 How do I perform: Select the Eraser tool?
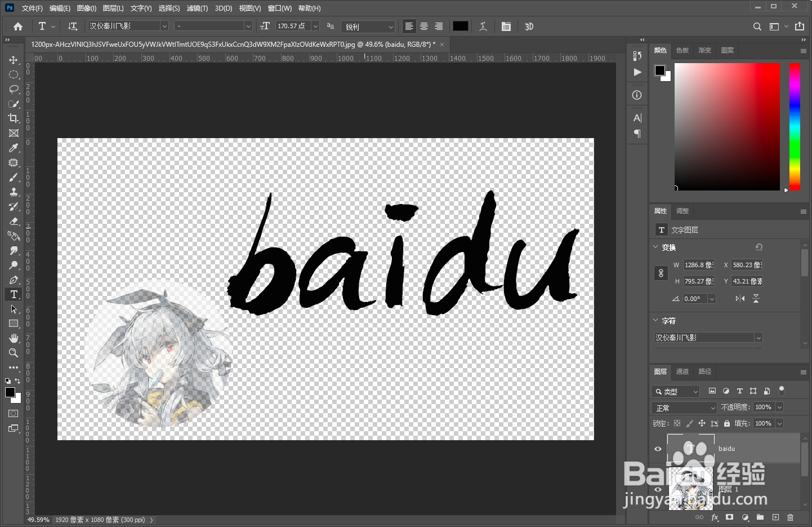[x=14, y=221]
